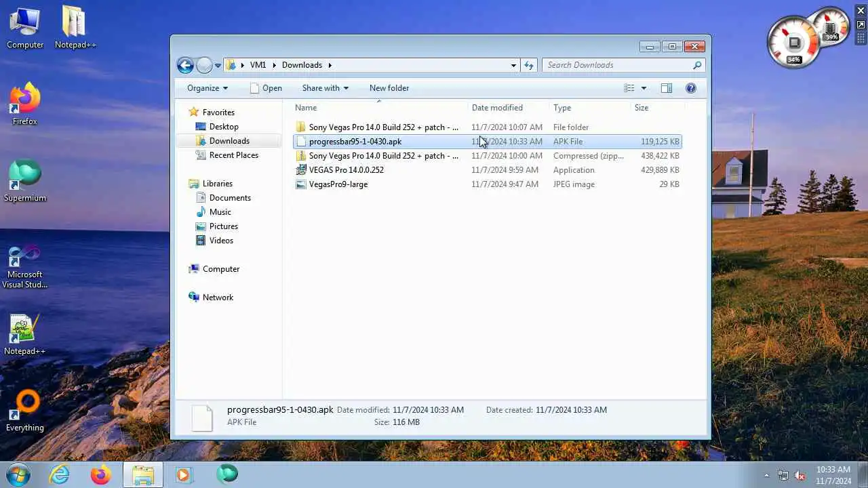Screen dimensions: 868x488
Task: Open the Organize menu
Action: 208,88
